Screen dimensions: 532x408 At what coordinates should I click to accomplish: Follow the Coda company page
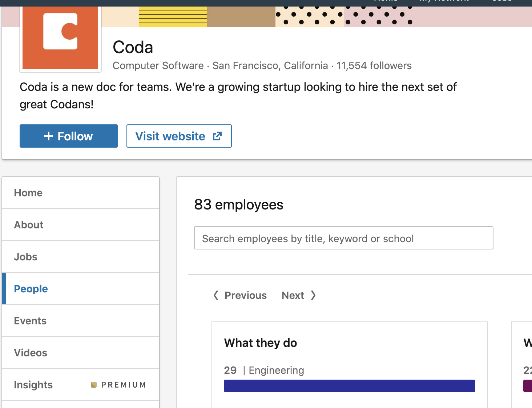tap(69, 136)
